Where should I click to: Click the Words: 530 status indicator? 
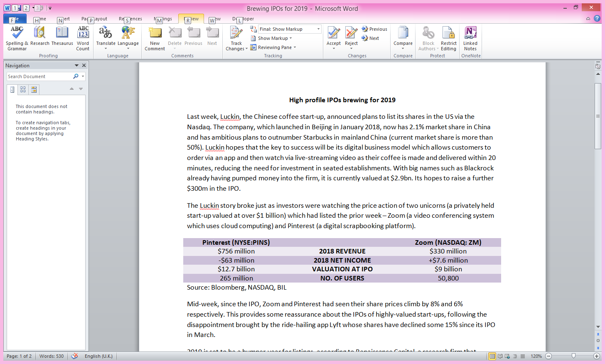[52, 356]
